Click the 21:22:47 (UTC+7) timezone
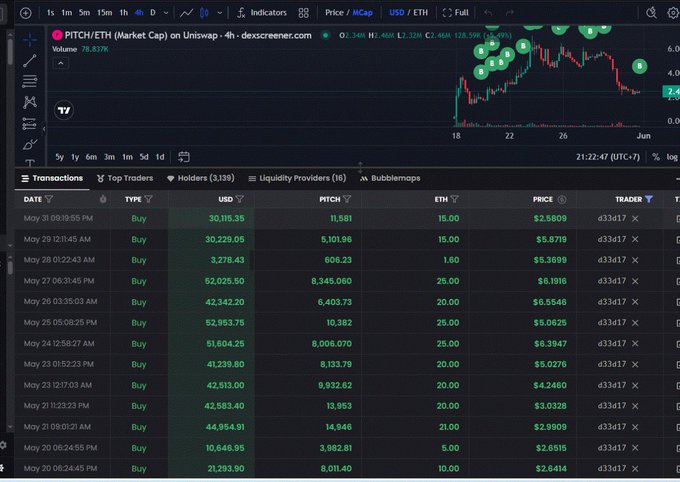The width and height of the screenshot is (680, 482). coord(608,157)
